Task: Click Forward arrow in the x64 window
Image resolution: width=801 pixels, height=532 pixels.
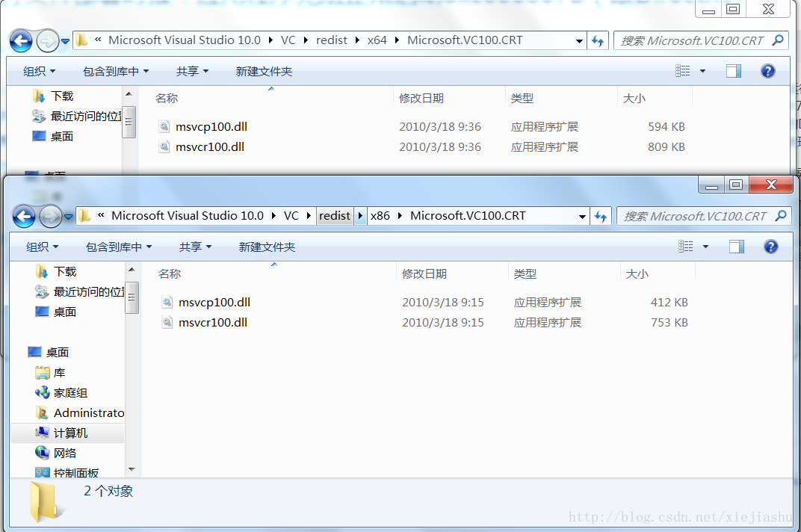Action: [x=48, y=41]
